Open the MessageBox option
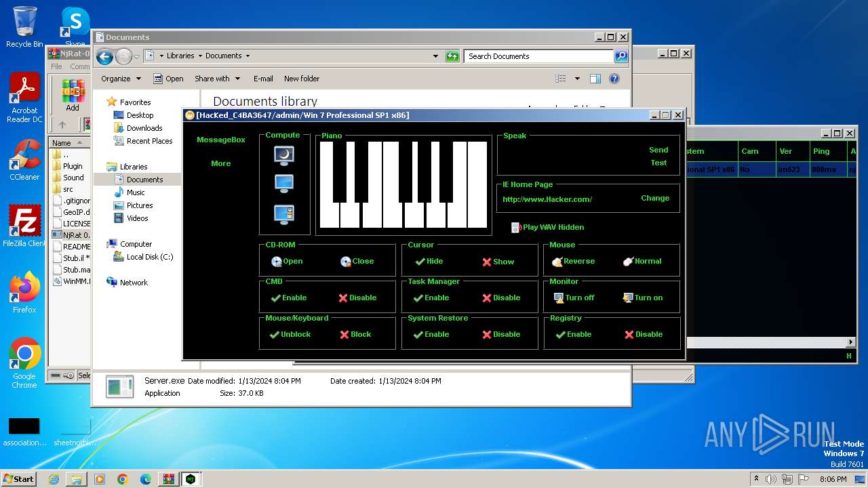The width and height of the screenshot is (868, 488). 221,140
